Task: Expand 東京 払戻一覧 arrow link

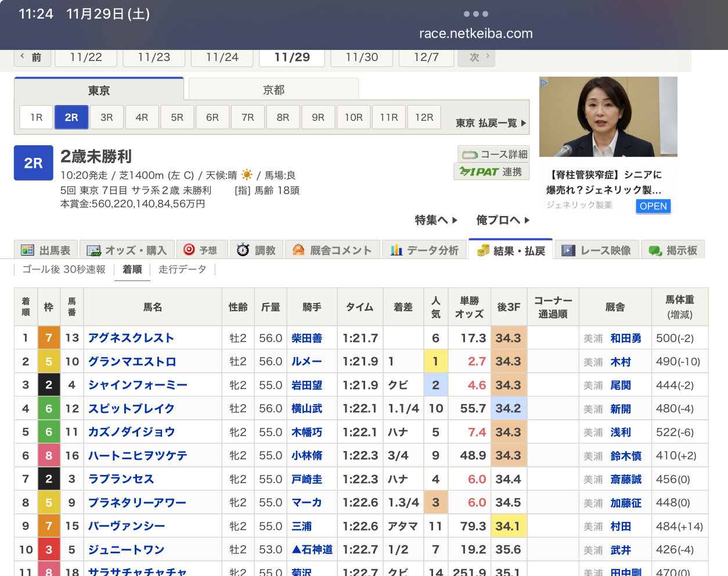Action: (x=491, y=123)
